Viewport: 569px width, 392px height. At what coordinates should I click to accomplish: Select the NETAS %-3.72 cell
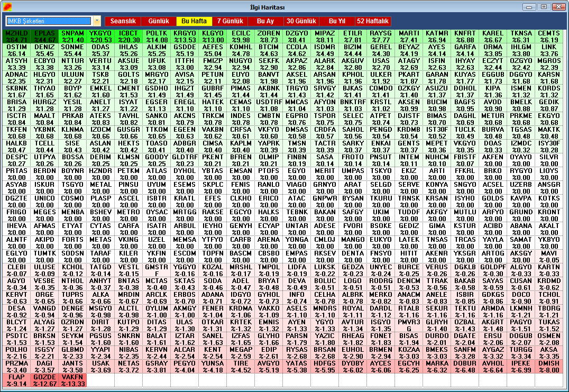(129, 367)
